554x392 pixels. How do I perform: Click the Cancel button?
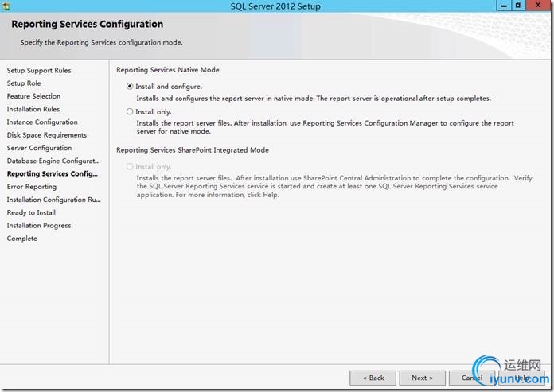click(x=472, y=378)
